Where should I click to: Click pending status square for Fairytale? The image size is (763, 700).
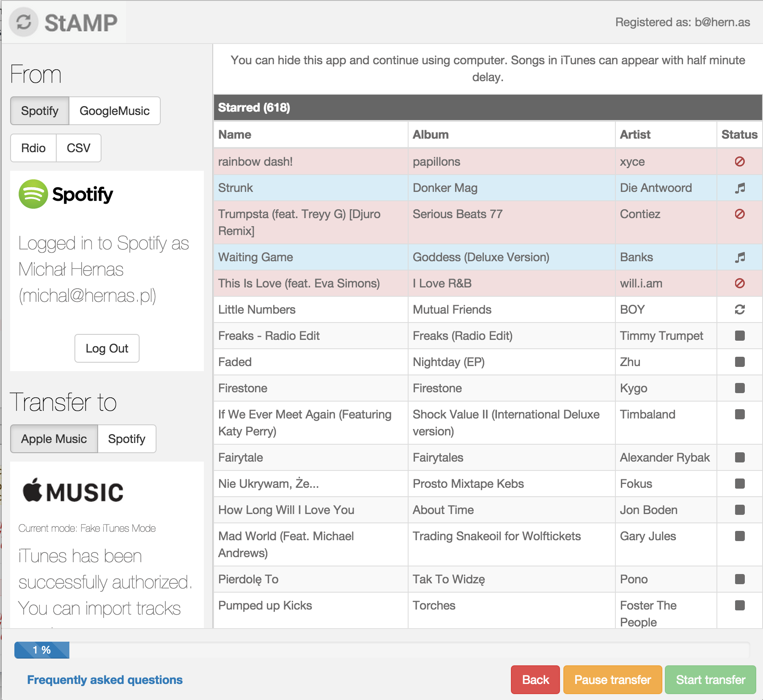pos(740,457)
